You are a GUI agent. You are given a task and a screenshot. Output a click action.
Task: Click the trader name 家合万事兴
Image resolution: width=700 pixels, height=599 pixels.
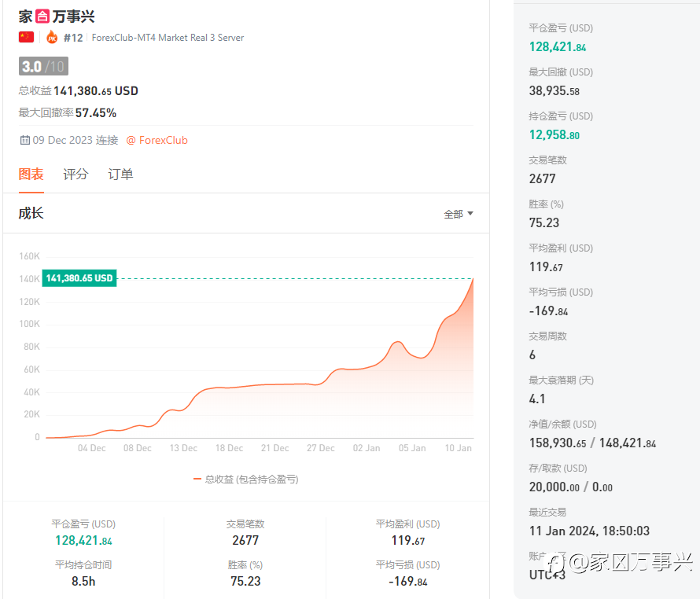[x=57, y=17]
